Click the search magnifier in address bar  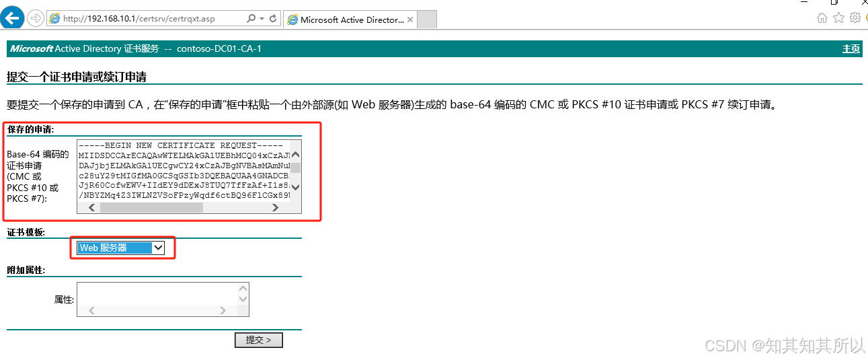click(251, 19)
